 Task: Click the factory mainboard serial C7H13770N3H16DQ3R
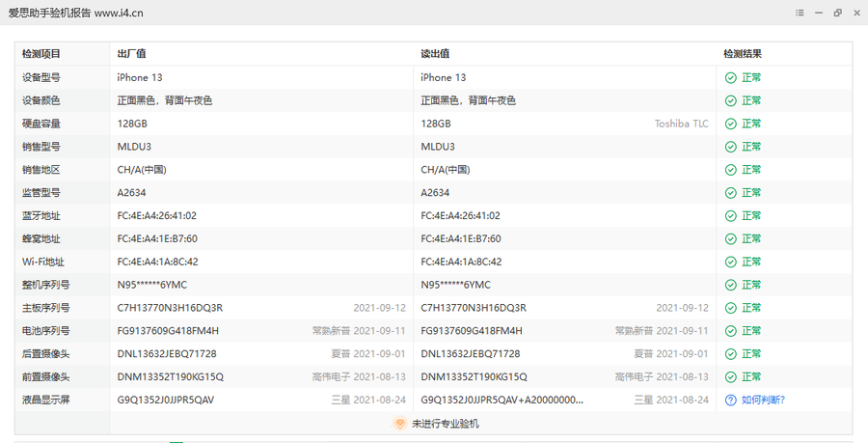[170, 308]
